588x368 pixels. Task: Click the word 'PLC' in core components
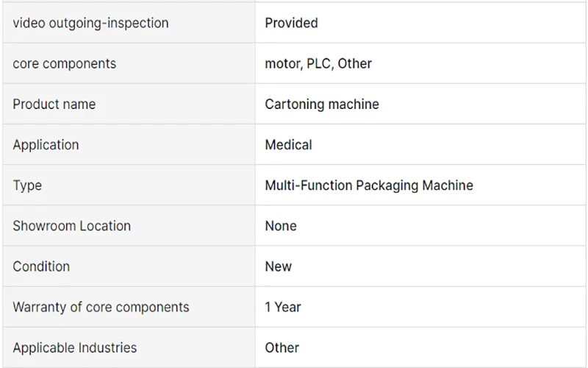[x=320, y=63]
